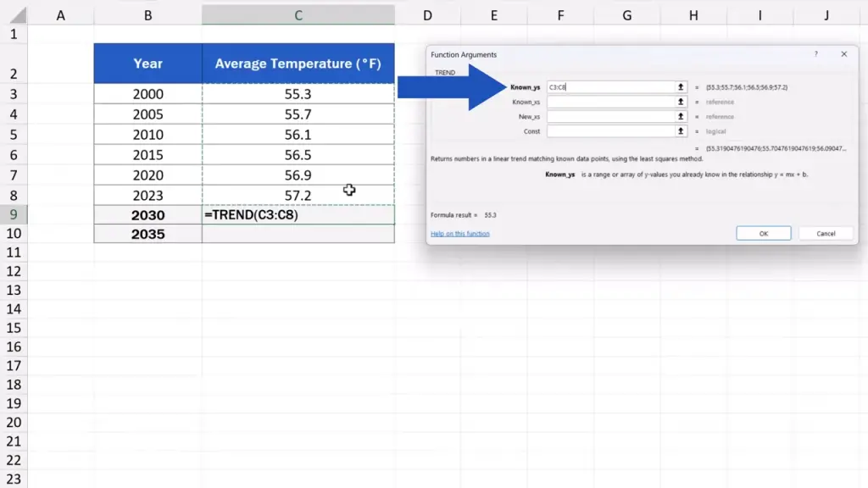The image size is (868, 488).
Task: Close the Function Arguments dialog
Action: click(843, 54)
